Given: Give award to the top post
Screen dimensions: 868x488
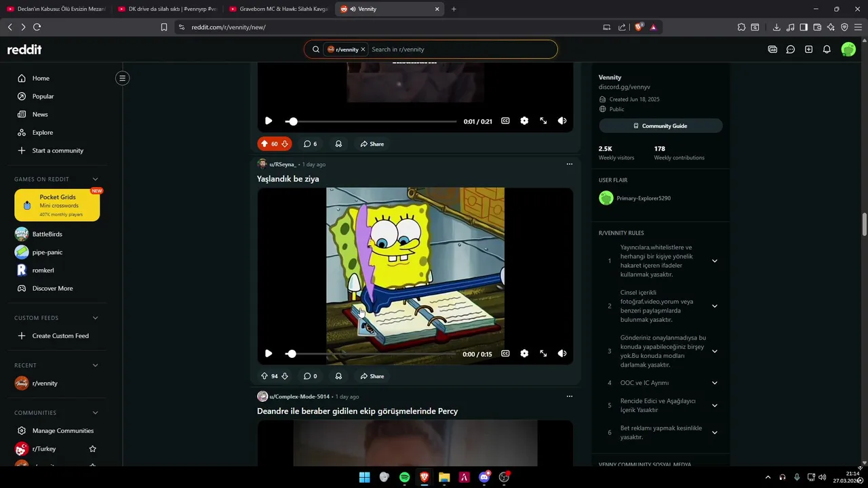Looking at the screenshot, I should pos(338,144).
